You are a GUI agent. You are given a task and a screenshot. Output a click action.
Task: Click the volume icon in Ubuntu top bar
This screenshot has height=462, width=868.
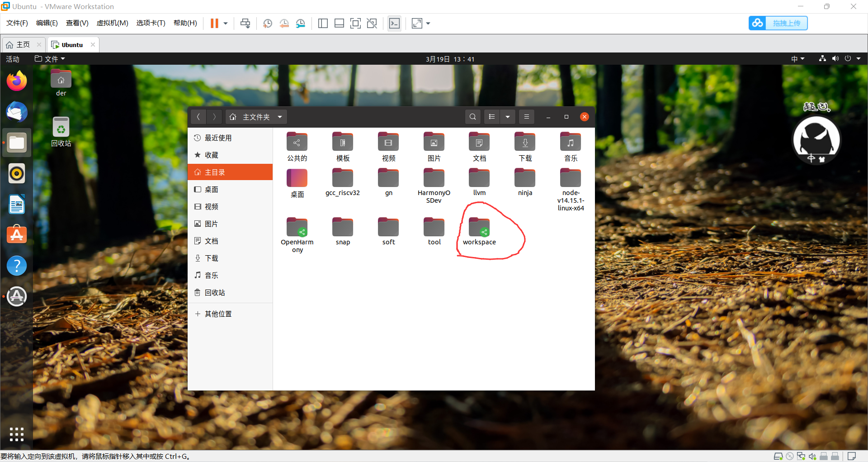click(835, 59)
